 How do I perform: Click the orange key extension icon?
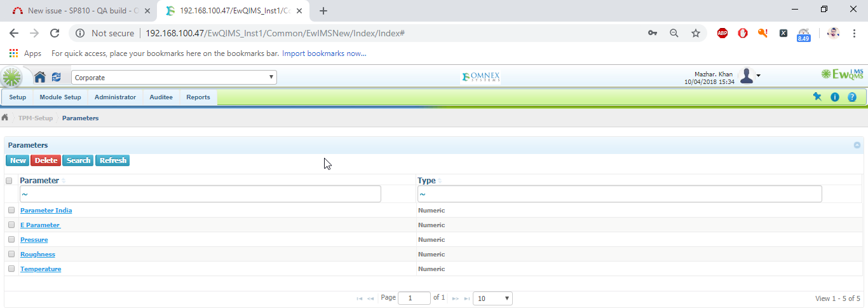tap(763, 33)
